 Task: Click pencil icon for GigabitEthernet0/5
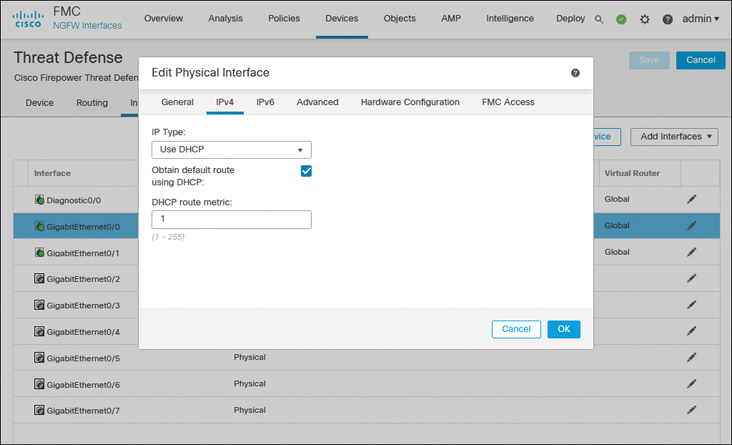pos(691,357)
